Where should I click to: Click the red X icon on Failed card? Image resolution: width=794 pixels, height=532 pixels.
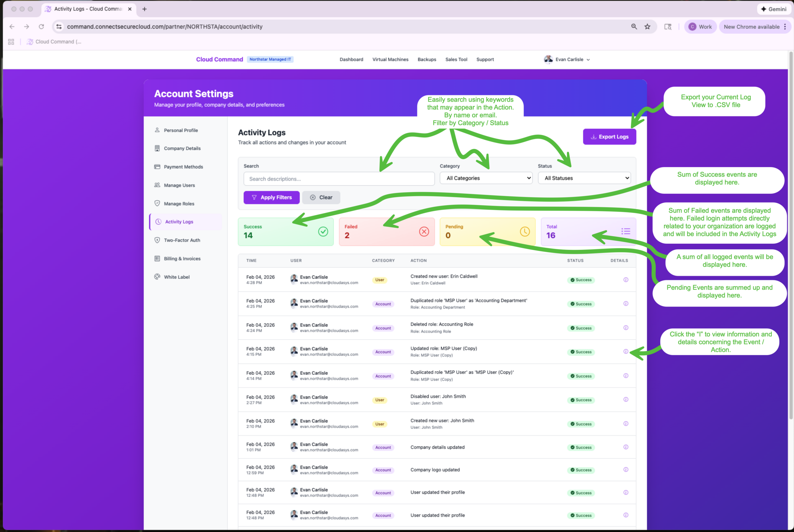point(424,231)
